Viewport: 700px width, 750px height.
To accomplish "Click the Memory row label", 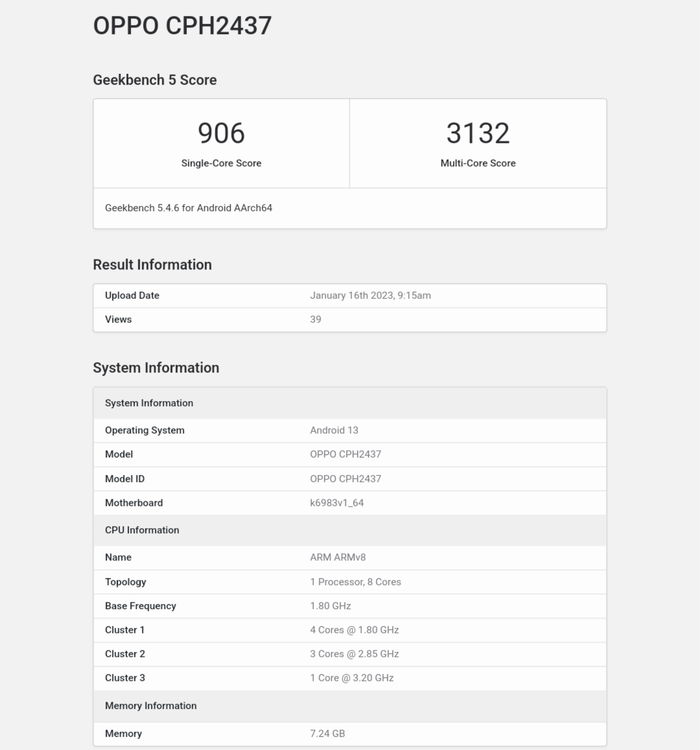I will point(124,734).
